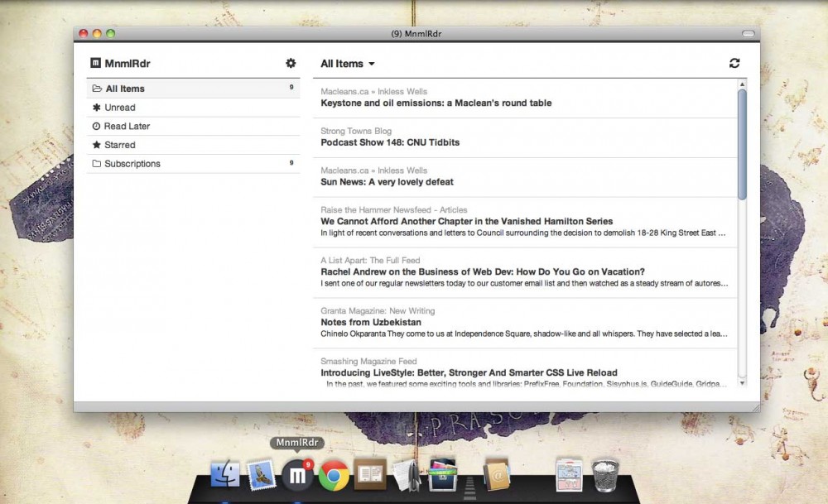Viewport: 828px width, 504px height.
Task: Open the settings gear in MnmlRdr sidebar
Action: pyautogui.click(x=291, y=64)
